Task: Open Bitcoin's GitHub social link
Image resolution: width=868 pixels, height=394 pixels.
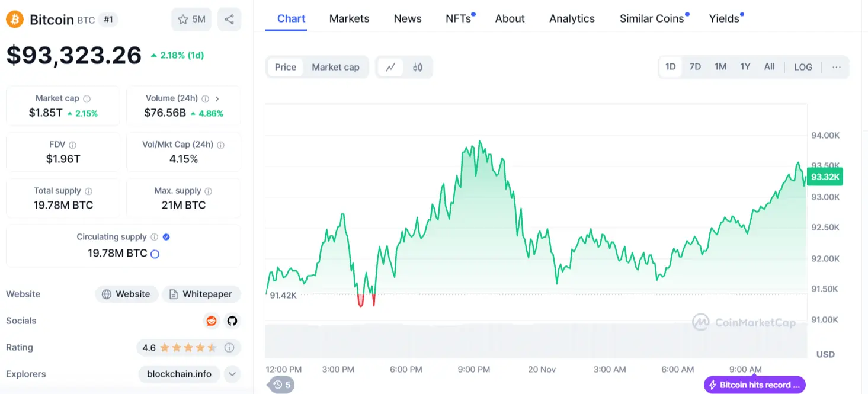Action: click(x=232, y=321)
